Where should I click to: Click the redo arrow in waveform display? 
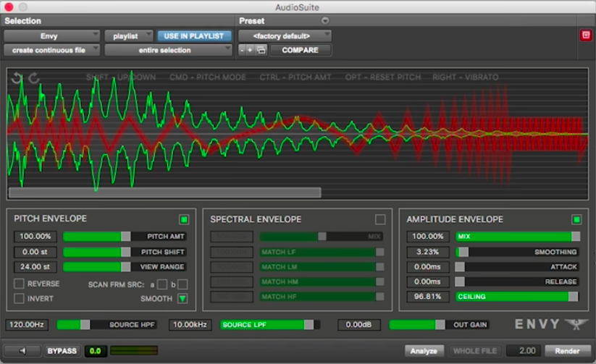point(34,78)
